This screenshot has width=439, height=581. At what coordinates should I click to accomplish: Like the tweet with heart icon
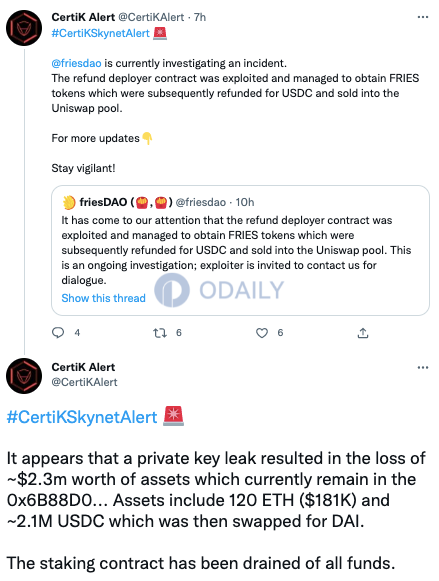click(262, 333)
